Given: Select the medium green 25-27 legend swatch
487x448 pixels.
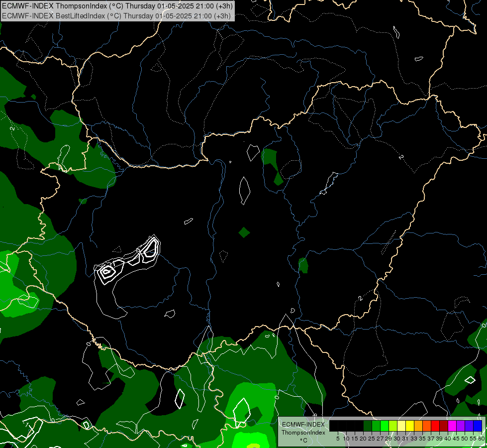Looking at the screenshot, I should [376, 426].
